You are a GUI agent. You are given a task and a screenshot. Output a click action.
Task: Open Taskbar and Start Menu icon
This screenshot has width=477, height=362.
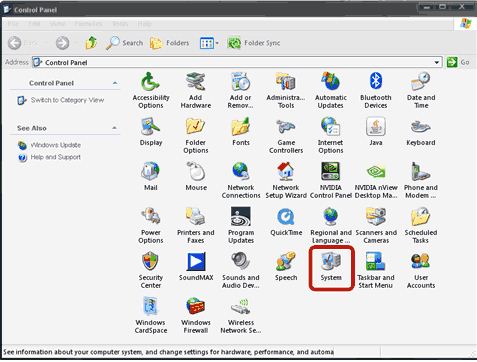coord(376,270)
